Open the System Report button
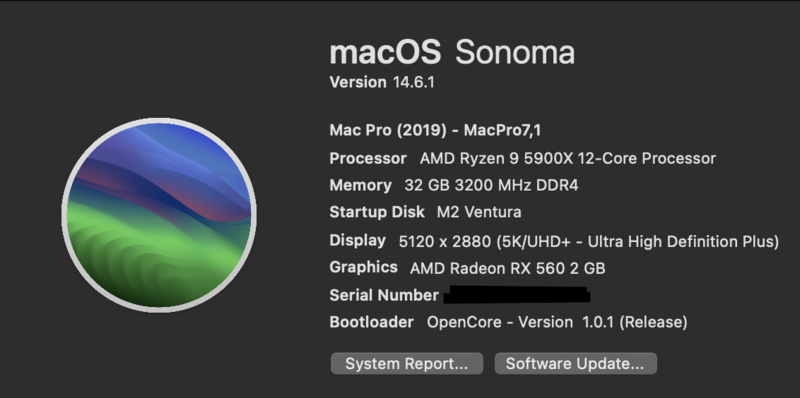Screen dimensions: 800x398 coord(407,364)
